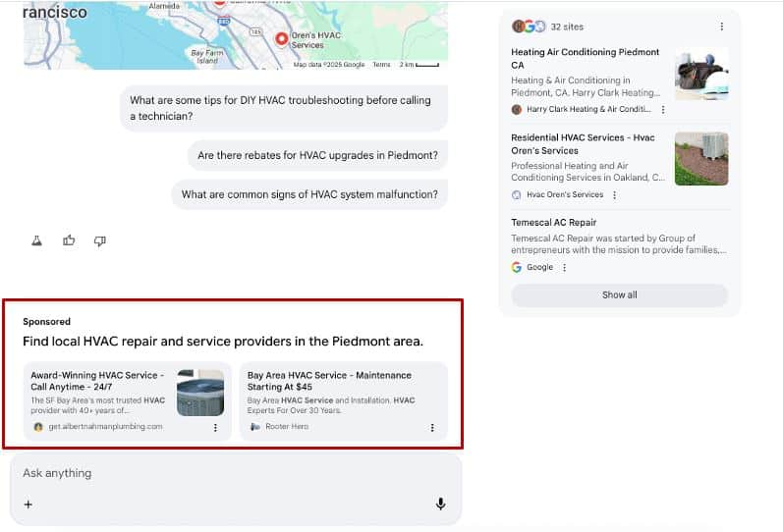783x532 pixels.
Task: Click the thumbs down feedback icon
Action: (x=99, y=240)
